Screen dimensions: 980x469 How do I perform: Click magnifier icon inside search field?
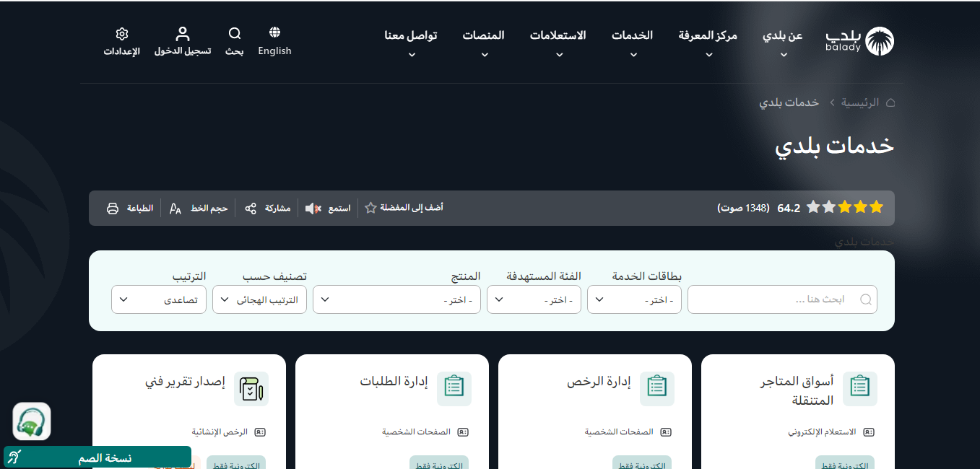coord(866,299)
